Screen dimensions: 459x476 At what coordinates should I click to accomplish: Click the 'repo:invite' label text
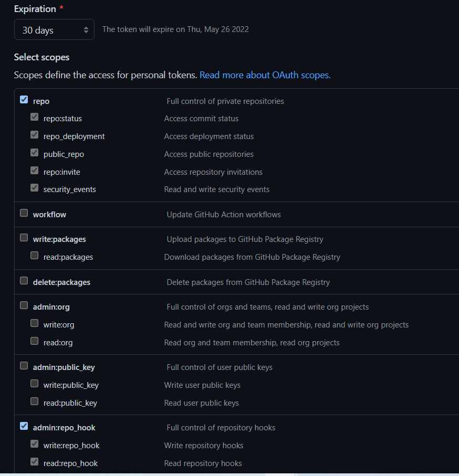61,172
